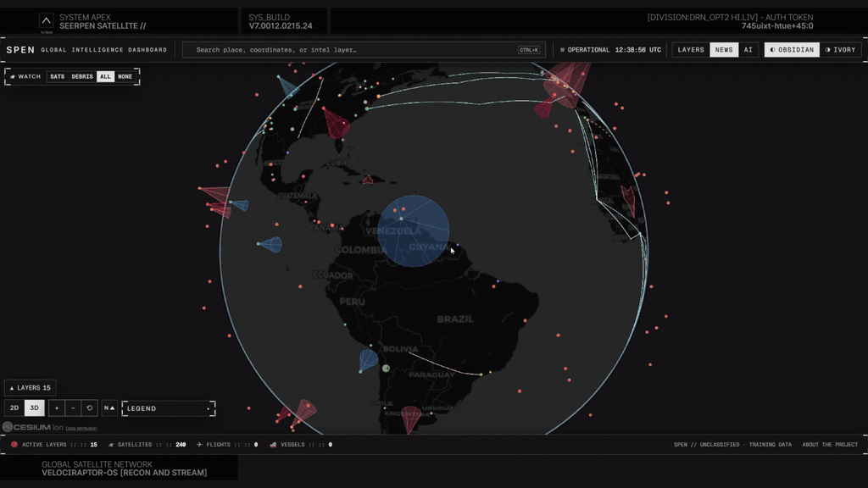Click the green marker near Bolivia
The width and height of the screenshot is (868, 488).
click(x=386, y=368)
